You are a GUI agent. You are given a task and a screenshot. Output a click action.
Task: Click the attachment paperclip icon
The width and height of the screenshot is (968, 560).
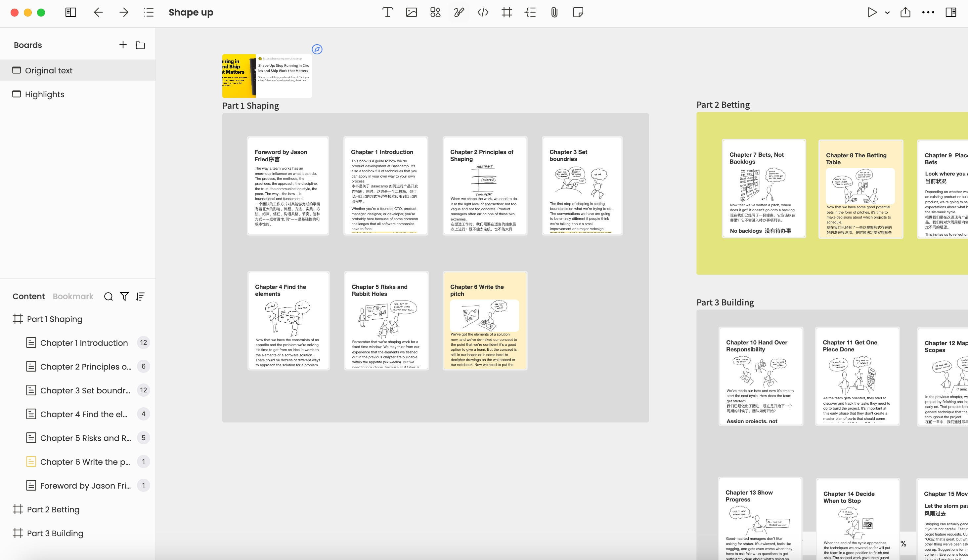[554, 12]
